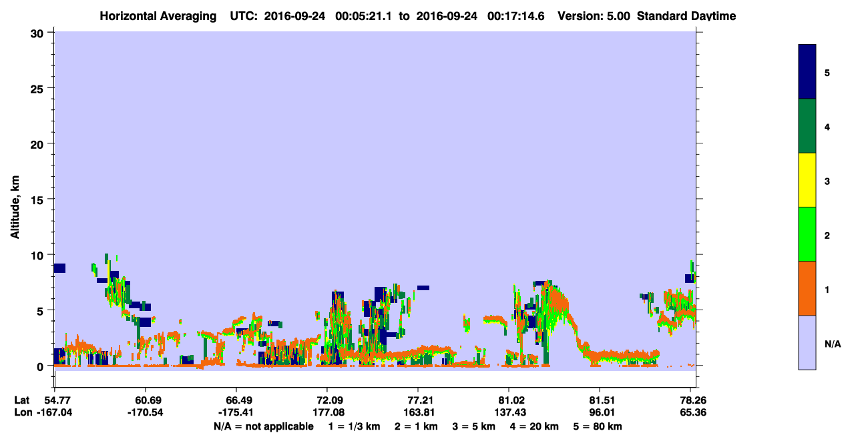Click the yellow colorbar segment labeled 3
This screenshot has height=445, width=868.
[x=807, y=180]
